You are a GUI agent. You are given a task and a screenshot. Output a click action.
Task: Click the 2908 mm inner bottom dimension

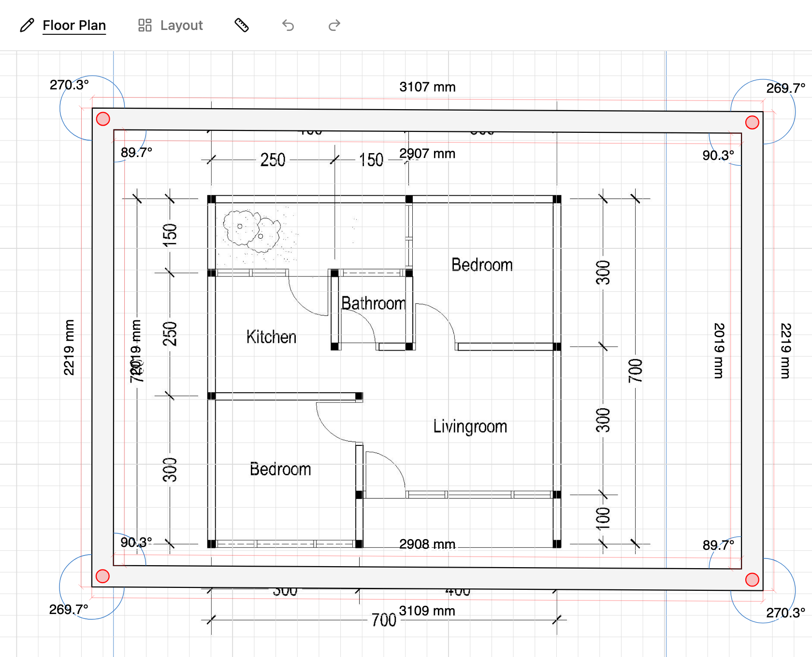tap(427, 544)
